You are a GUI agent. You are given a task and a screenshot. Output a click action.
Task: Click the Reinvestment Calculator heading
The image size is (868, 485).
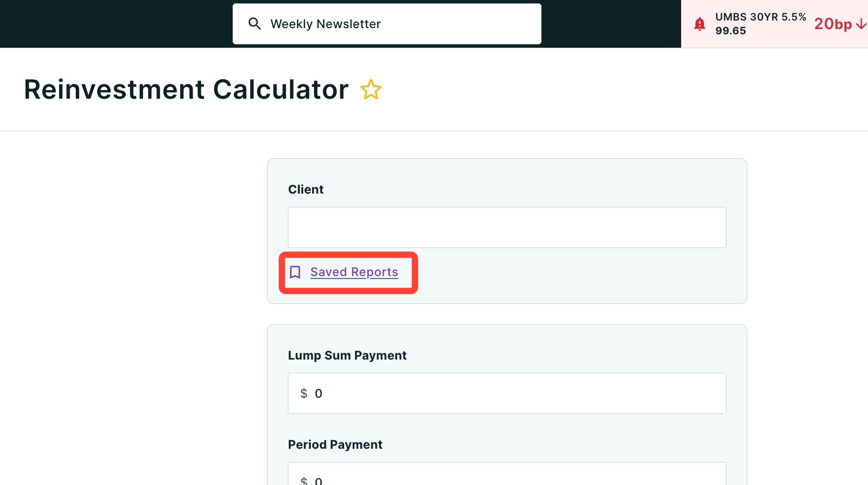coord(186,90)
